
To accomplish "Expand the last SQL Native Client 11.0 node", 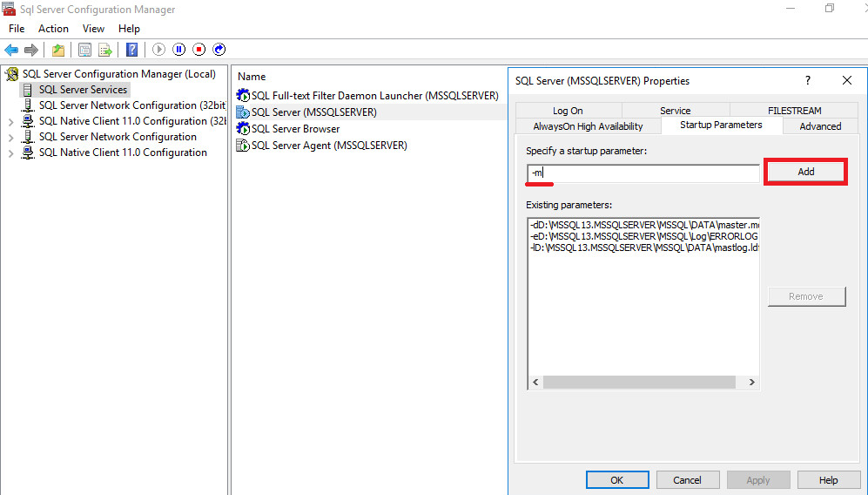I will 10,153.
